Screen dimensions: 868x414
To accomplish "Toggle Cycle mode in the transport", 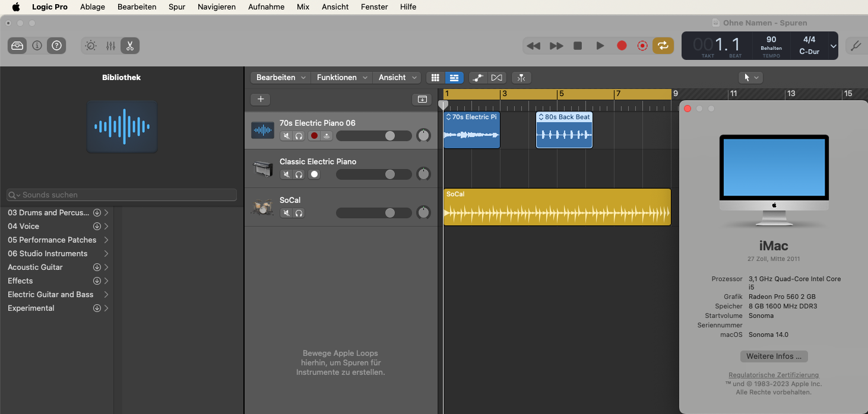I will pyautogui.click(x=663, y=46).
